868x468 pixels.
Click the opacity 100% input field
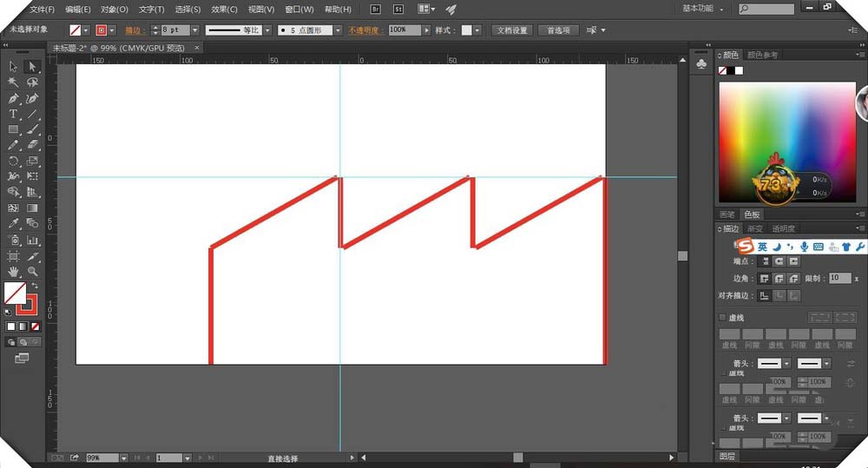tap(404, 30)
